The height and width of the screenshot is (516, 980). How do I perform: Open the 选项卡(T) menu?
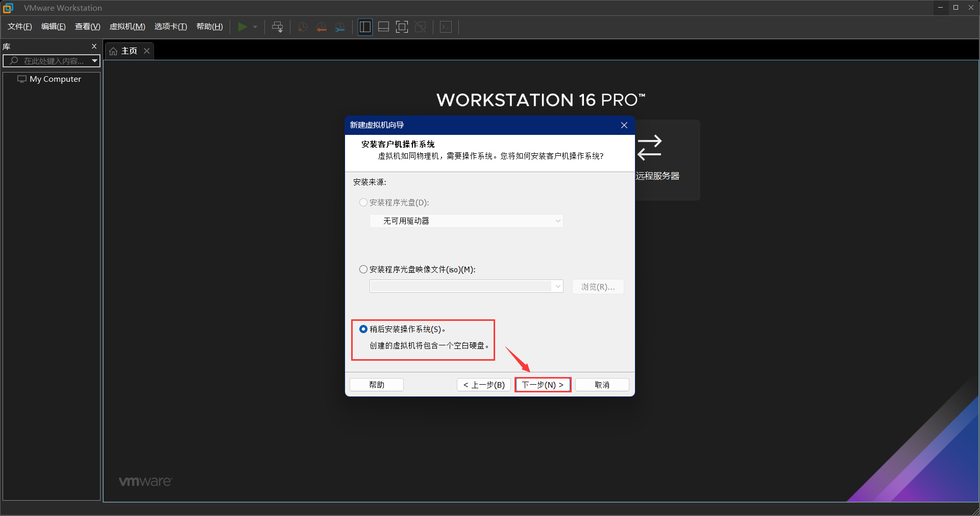[171, 27]
